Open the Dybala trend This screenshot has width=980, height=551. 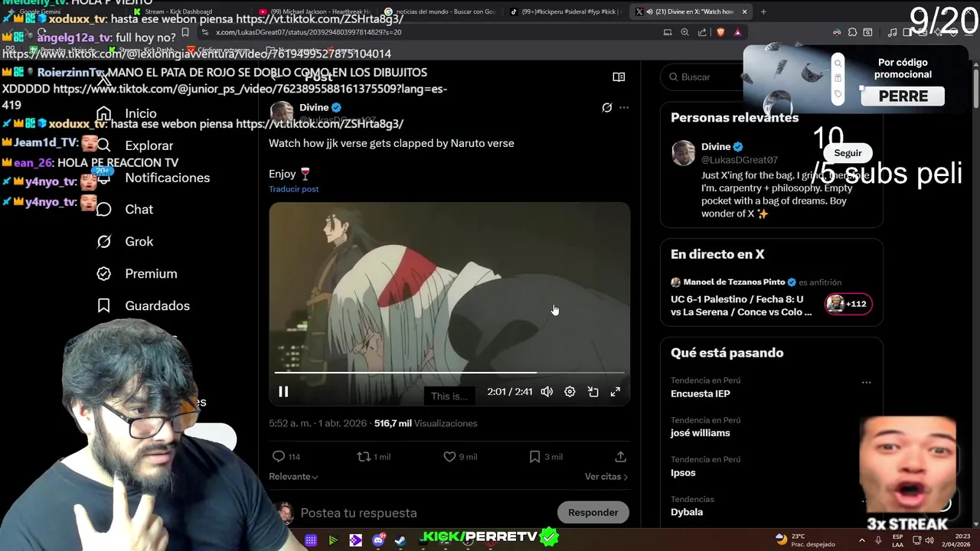687,512
